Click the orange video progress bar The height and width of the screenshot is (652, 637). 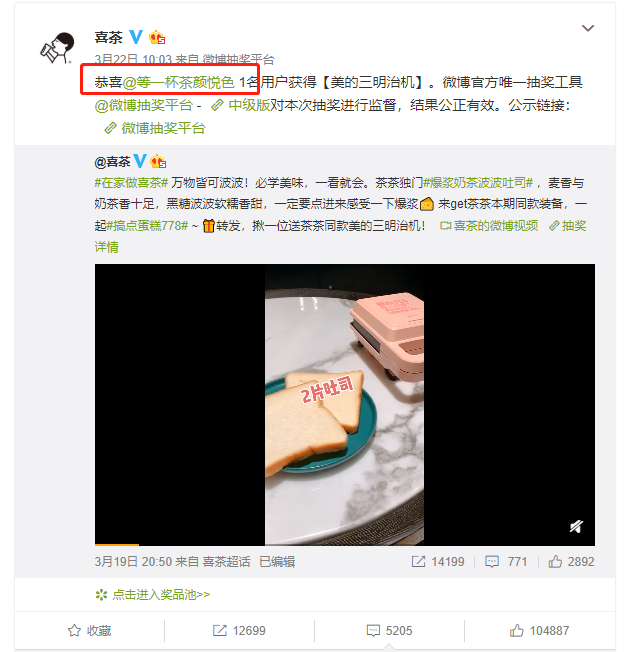(117, 544)
